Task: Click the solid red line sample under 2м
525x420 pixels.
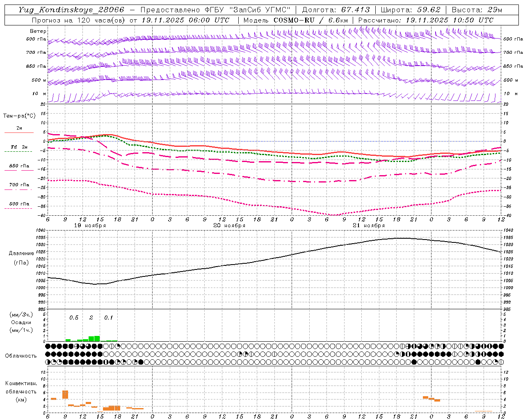Action: coord(19,132)
